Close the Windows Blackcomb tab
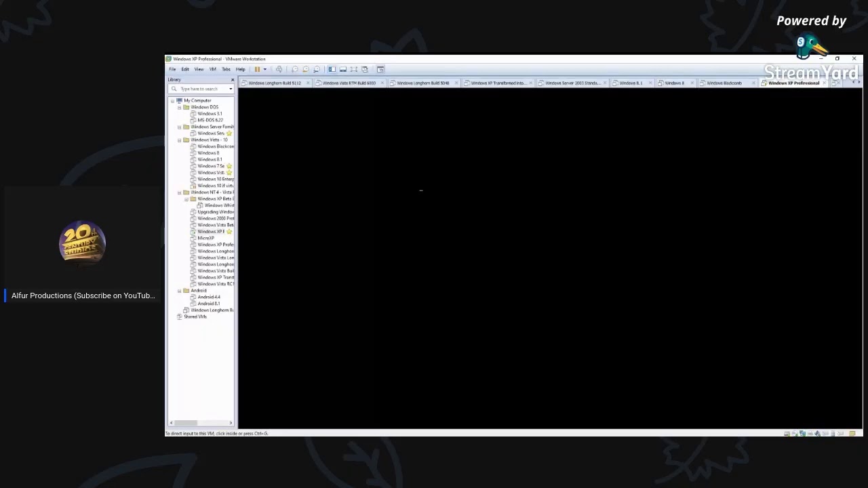Image resolution: width=868 pixels, height=488 pixels. (x=753, y=83)
